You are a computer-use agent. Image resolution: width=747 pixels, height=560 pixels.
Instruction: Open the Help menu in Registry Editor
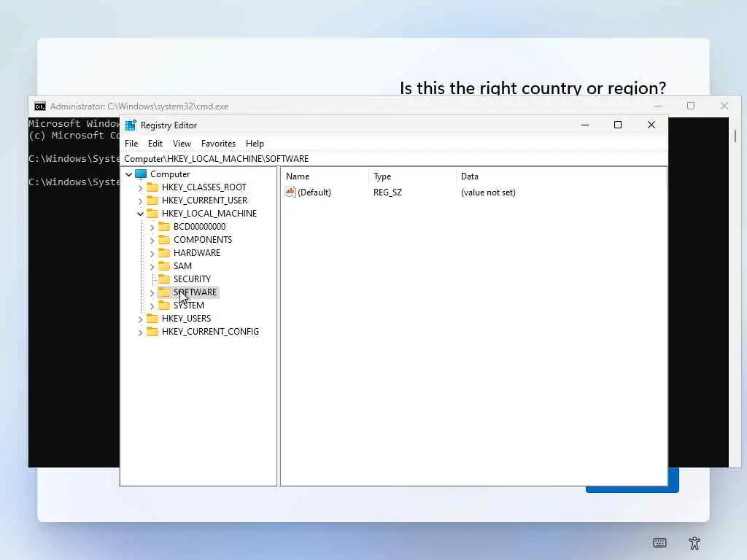click(255, 144)
